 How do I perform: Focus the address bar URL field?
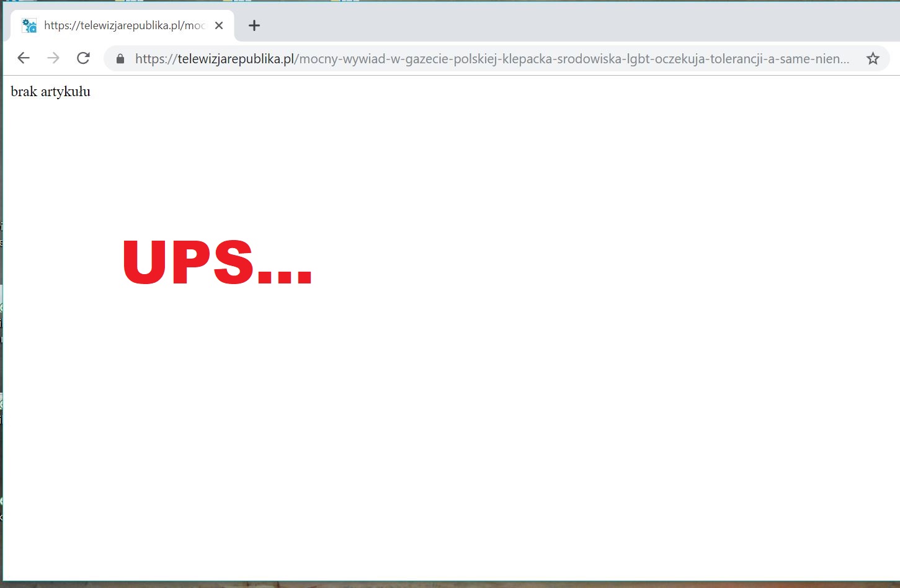tap(496, 59)
